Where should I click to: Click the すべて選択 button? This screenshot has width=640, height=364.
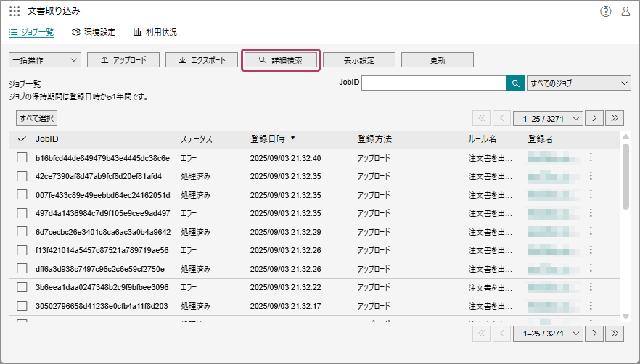[x=37, y=118]
